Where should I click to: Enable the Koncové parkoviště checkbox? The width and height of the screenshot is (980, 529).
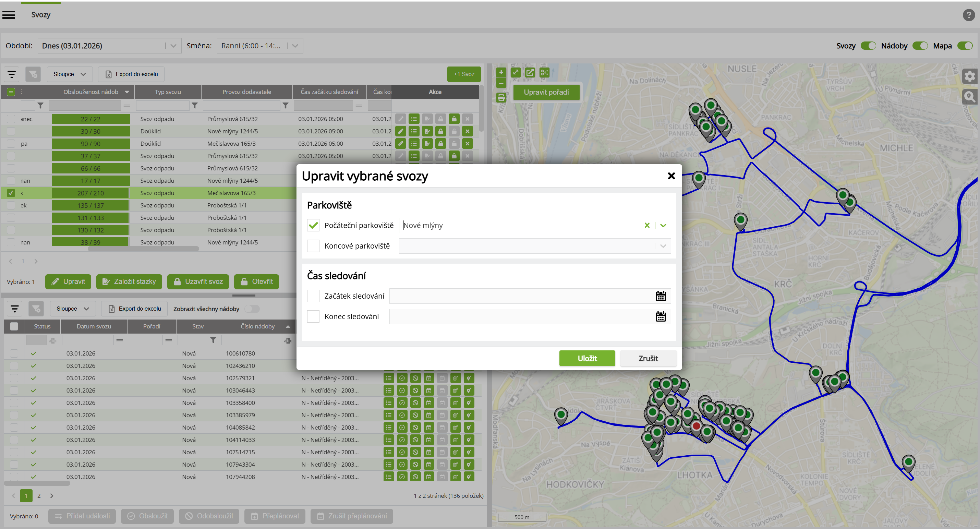click(313, 246)
